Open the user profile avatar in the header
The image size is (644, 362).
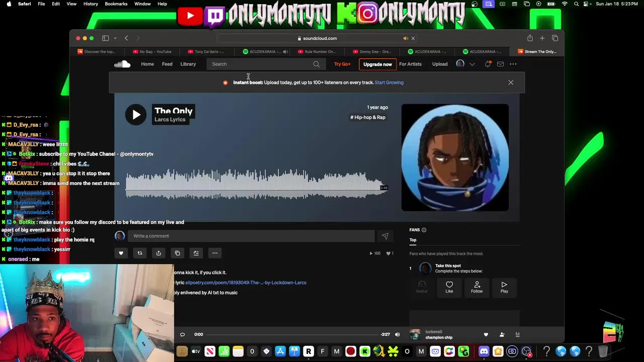[460, 64]
